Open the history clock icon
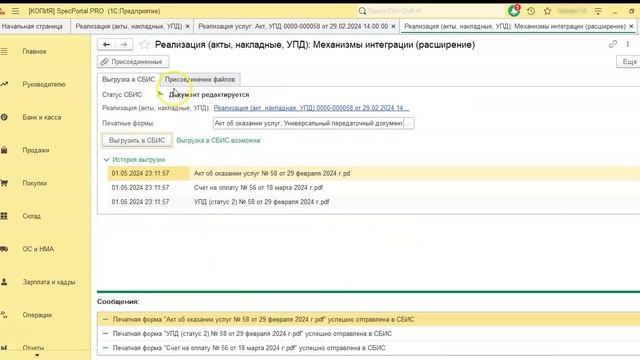Viewport: 640px width, 360px height. pos(531,11)
